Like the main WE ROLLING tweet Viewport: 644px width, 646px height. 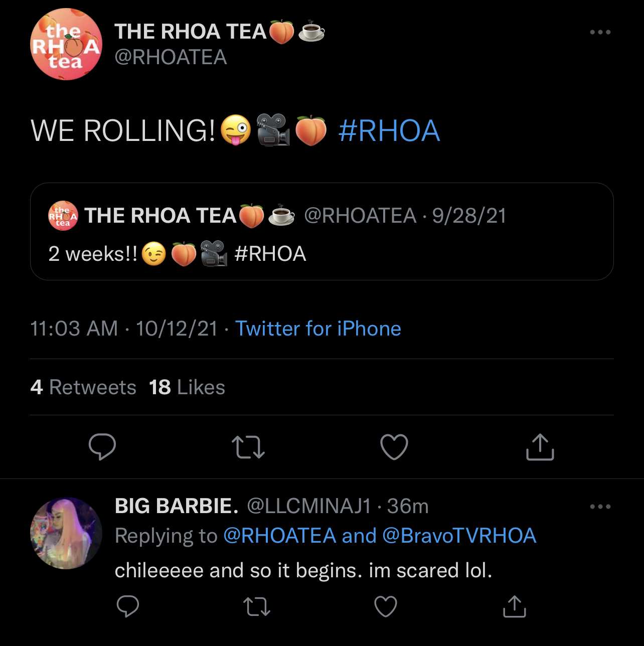click(394, 447)
